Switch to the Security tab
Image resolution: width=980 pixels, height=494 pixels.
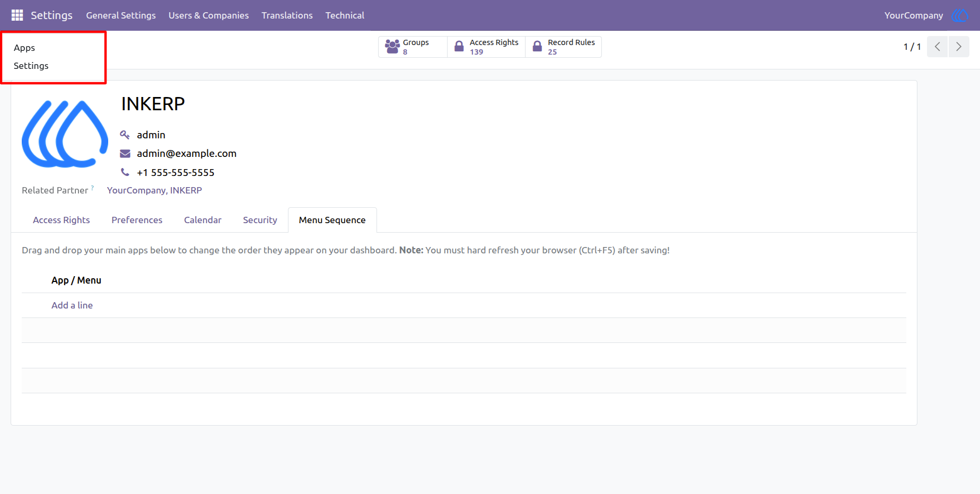[x=260, y=220]
